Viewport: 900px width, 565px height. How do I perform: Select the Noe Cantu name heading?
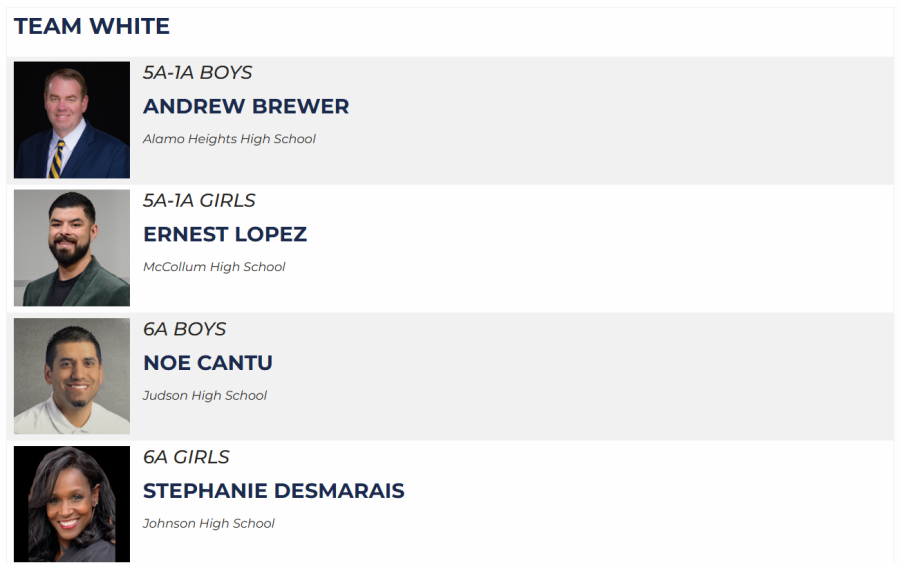point(208,362)
